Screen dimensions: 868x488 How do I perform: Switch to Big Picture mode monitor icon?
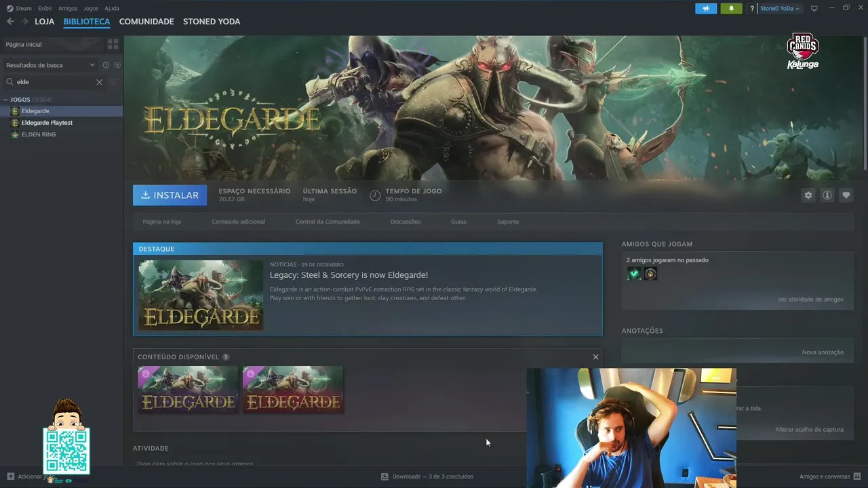click(x=814, y=8)
